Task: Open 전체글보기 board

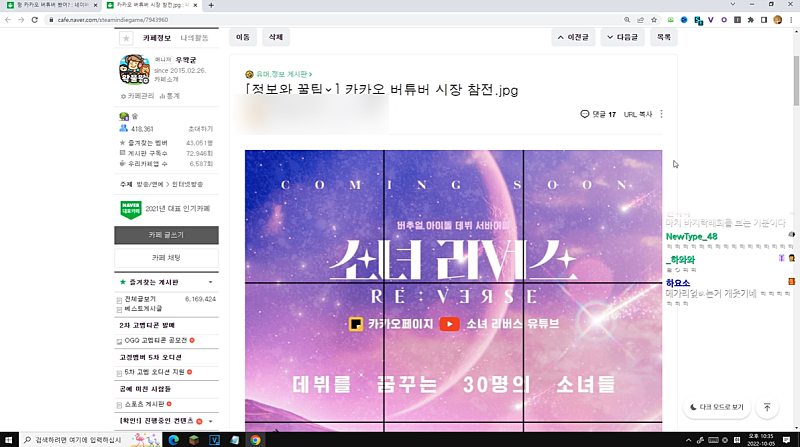Action: (x=140, y=299)
